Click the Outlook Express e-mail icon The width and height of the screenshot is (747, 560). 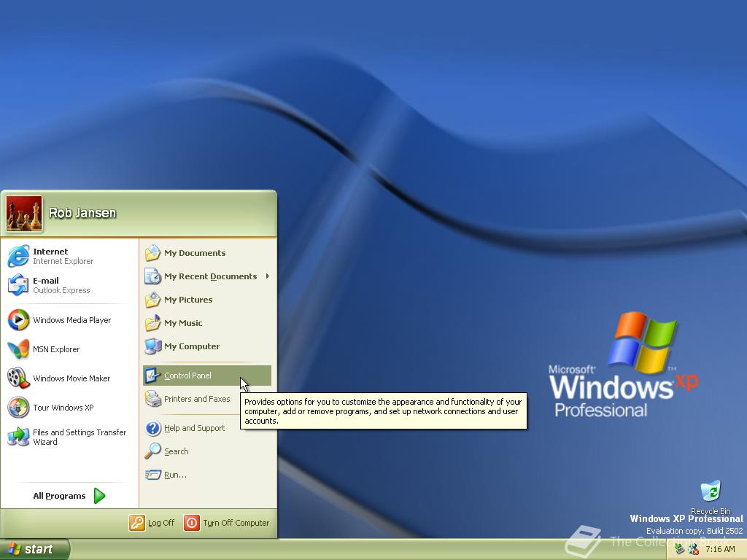[x=18, y=285]
